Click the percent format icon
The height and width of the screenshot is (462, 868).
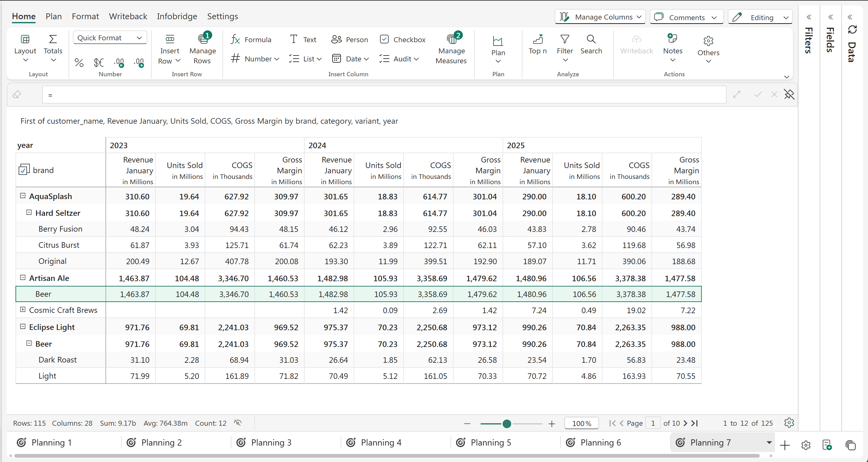tap(79, 63)
